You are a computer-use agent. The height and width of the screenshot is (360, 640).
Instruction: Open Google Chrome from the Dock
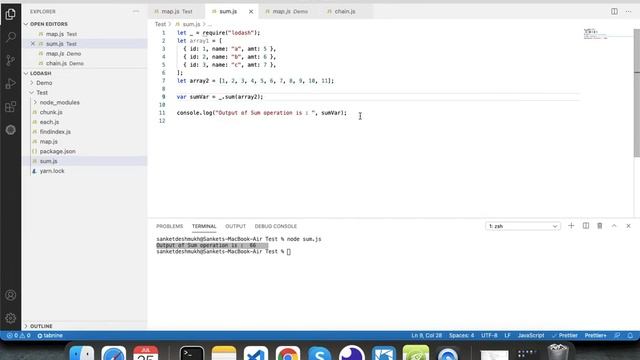[x=288, y=353]
